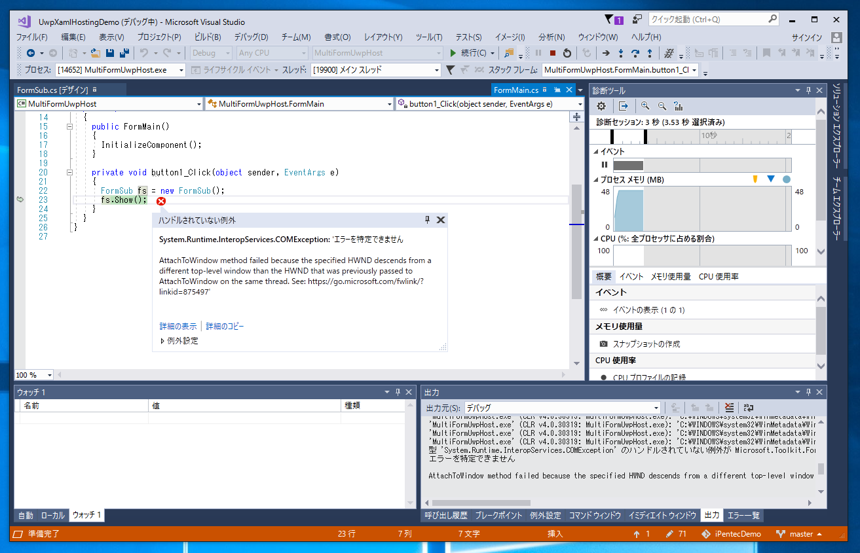Click the Step Out icon
860x553 pixels.
(649, 53)
